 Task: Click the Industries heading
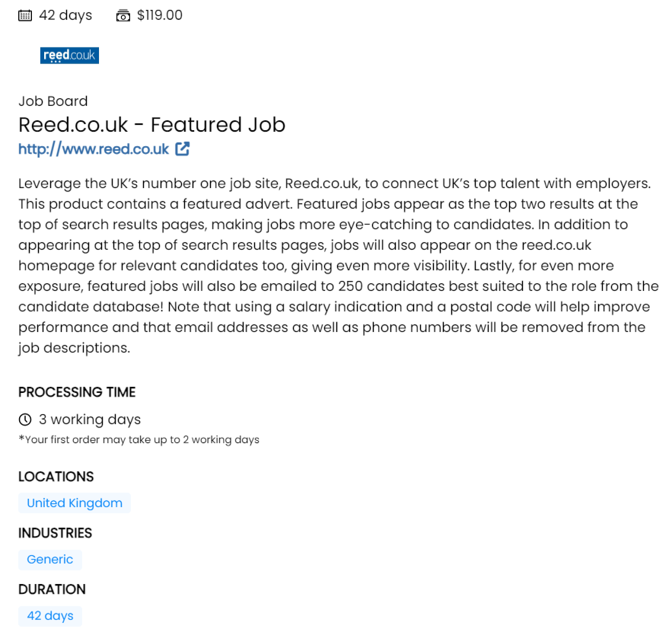pos(56,533)
